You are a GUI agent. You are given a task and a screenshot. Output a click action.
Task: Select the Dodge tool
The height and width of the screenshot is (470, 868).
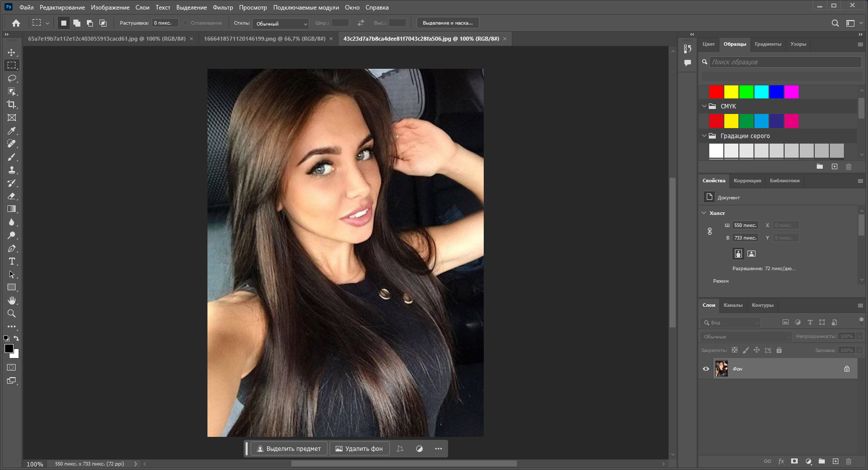12,235
